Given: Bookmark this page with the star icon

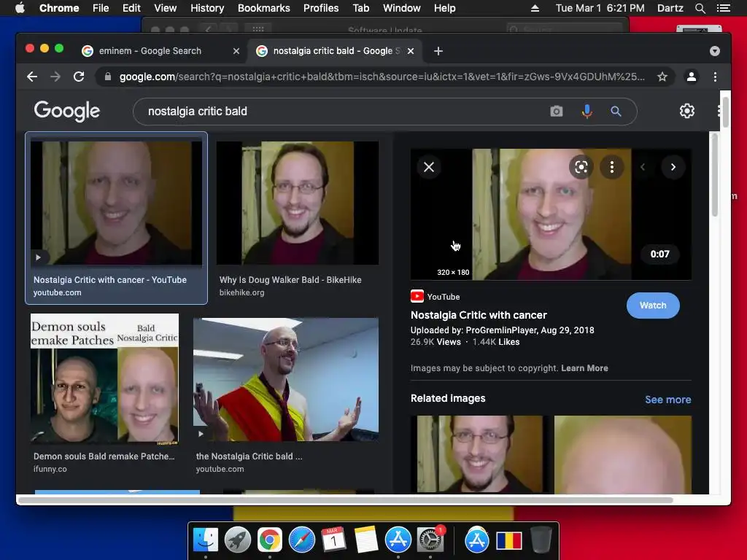Looking at the screenshot, I should click(662, 77).
